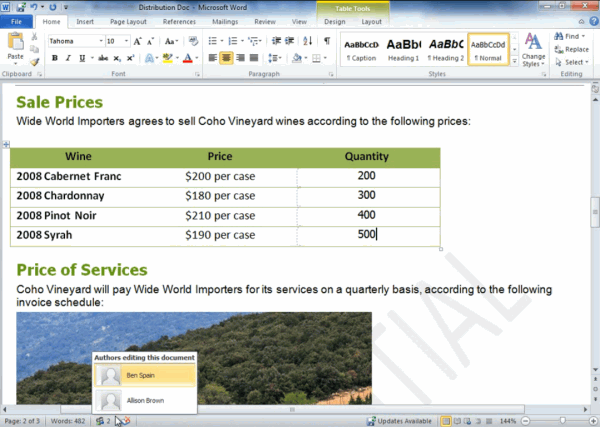Toggle Strikethrough formatting

(103, 58)
